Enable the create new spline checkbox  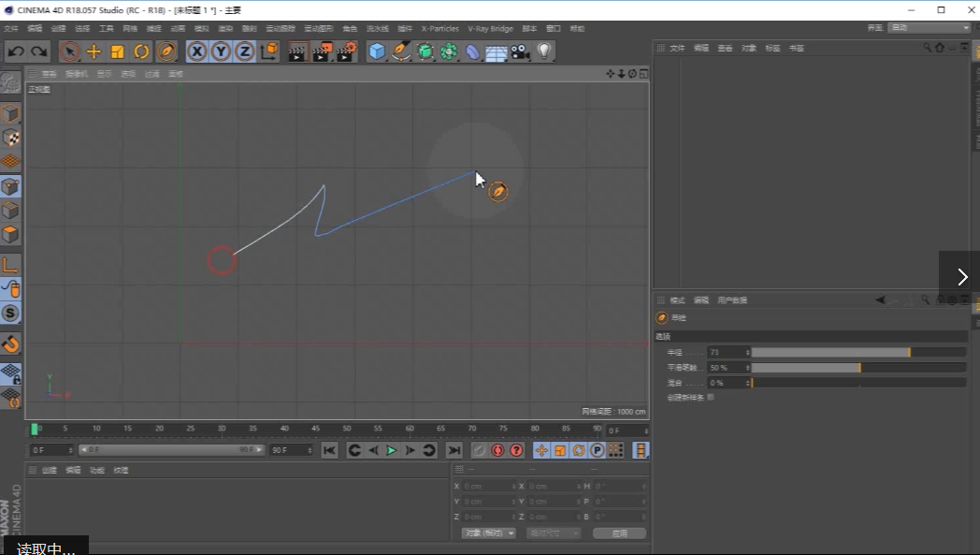(711, 398)
